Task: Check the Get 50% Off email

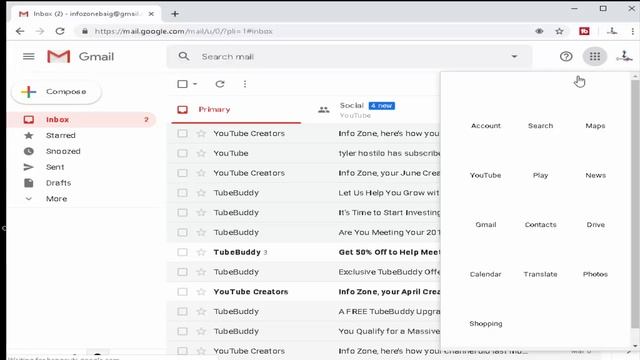Action: (x=182, y=252)
